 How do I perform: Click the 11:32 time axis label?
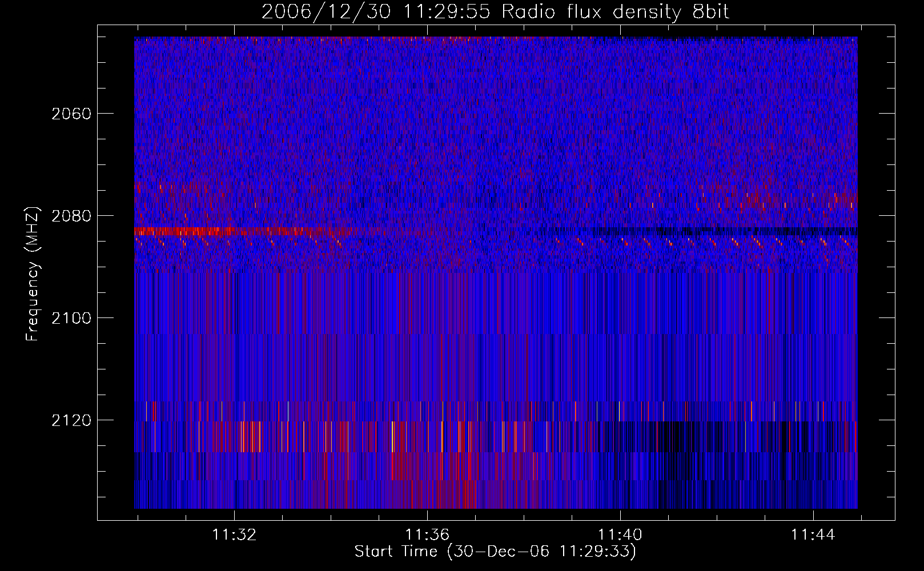(234, 535)
